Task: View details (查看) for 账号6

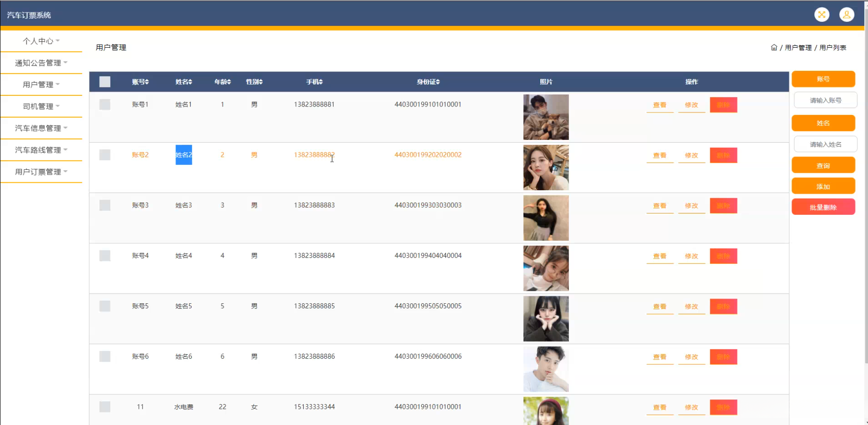Action: point(660,357)
